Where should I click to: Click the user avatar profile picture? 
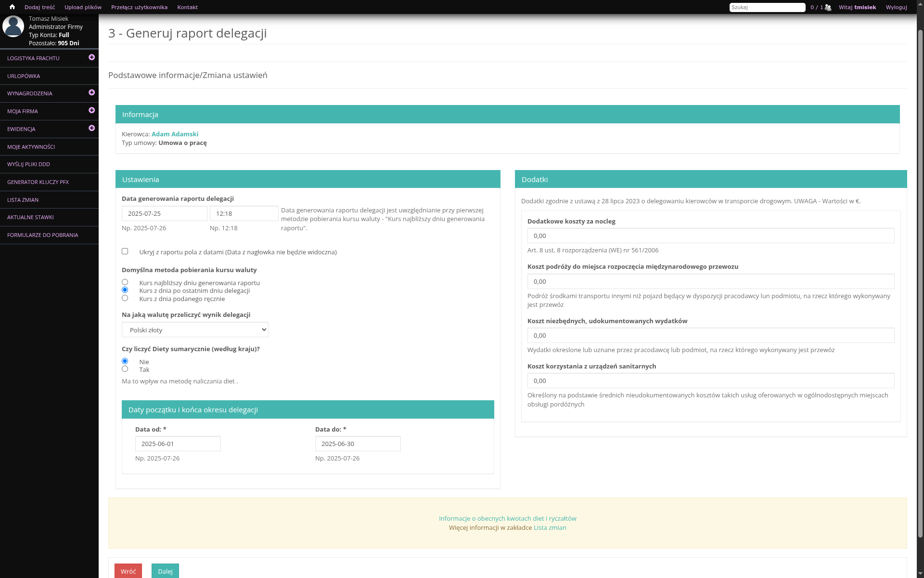[13, 26]
